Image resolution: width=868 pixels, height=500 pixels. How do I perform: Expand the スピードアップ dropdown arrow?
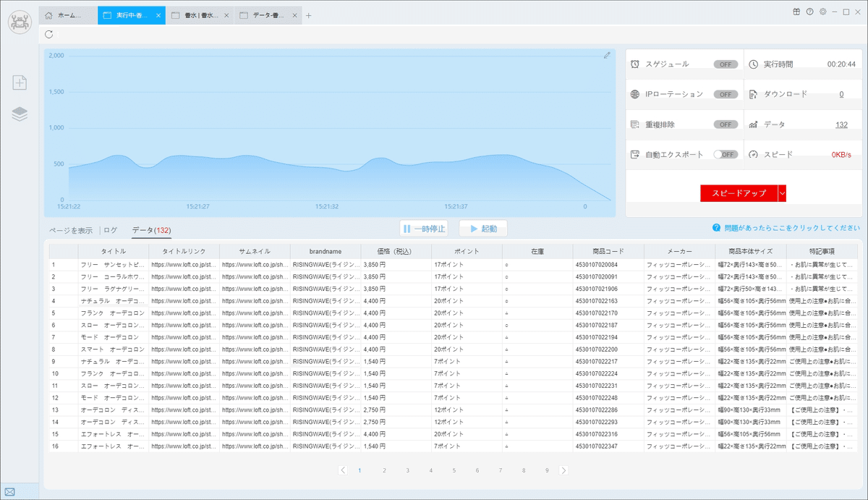782,193
